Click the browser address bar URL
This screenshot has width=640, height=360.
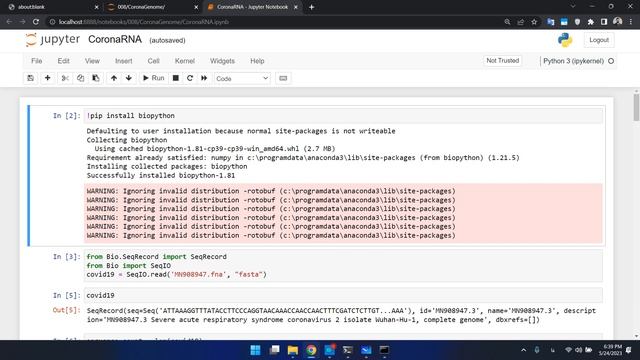pos(144,22)
